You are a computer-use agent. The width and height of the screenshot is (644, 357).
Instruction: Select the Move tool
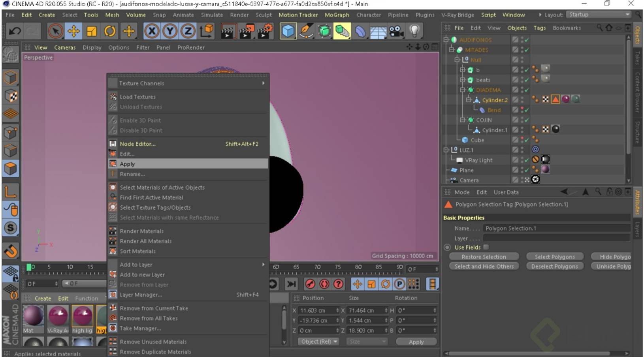tap(73, 31)
